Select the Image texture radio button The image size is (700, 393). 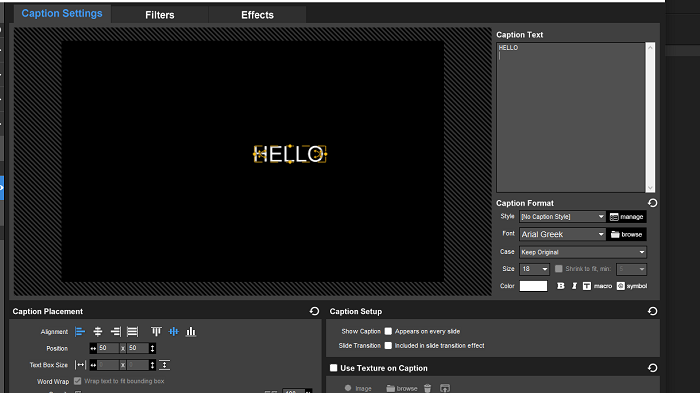click(348, 388)
